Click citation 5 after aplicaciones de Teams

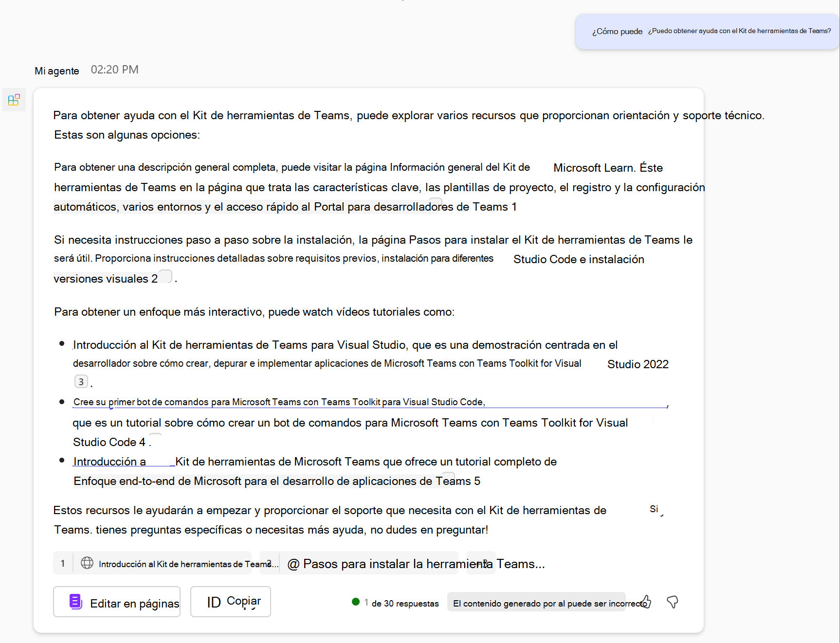pyautogui.click(x=477, y=481)
